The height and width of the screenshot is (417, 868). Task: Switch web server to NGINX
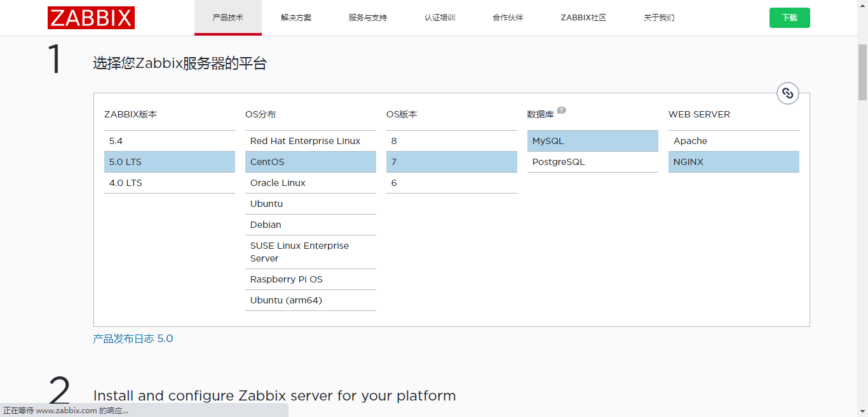733,162
